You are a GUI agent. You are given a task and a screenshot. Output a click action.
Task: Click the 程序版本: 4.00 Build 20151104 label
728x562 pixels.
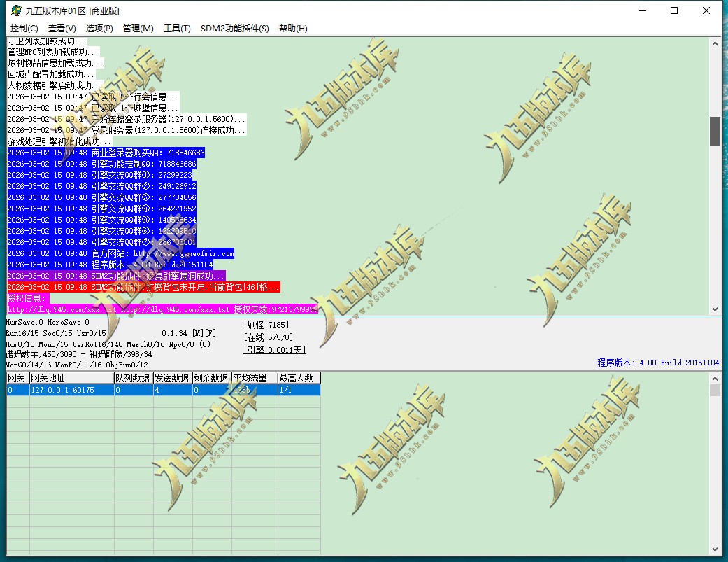pos(658,363)
